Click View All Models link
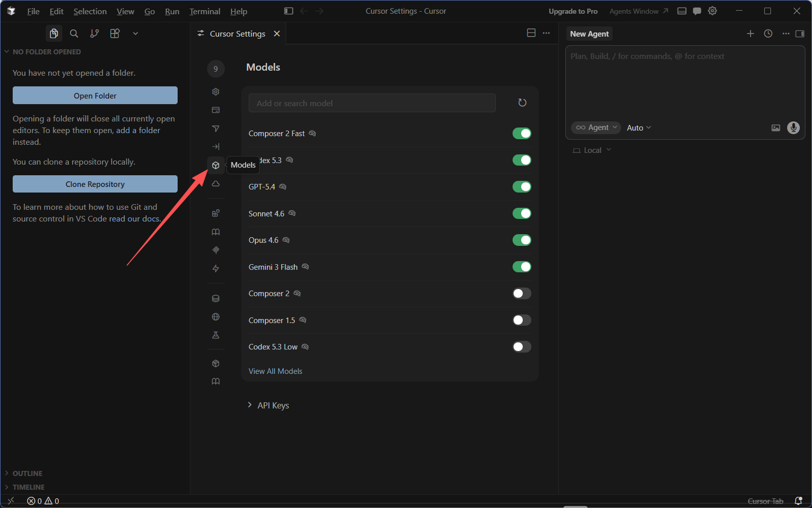 [276, 371]
